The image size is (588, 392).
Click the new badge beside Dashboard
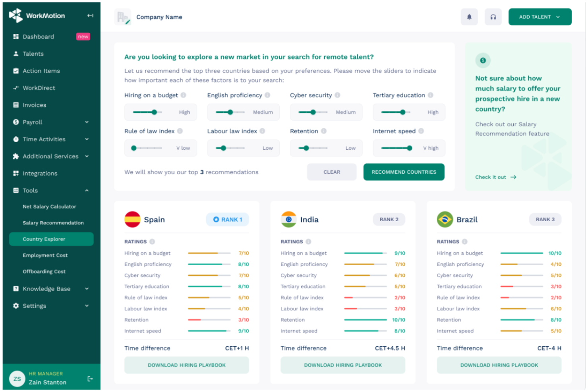[x=83, y=37]
